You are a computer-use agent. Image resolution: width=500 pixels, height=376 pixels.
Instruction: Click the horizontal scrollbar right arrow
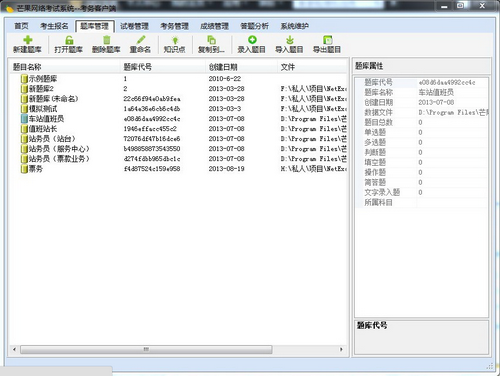pos(341,349)
